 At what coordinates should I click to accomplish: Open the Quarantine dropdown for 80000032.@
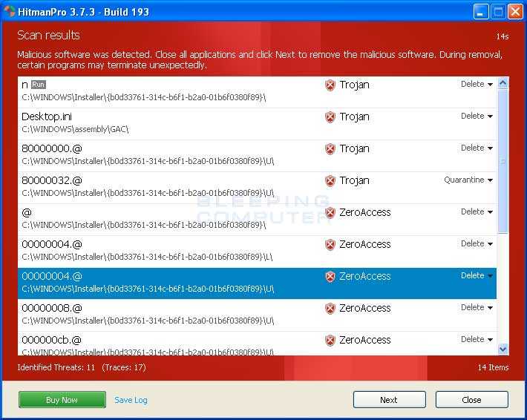468,180
